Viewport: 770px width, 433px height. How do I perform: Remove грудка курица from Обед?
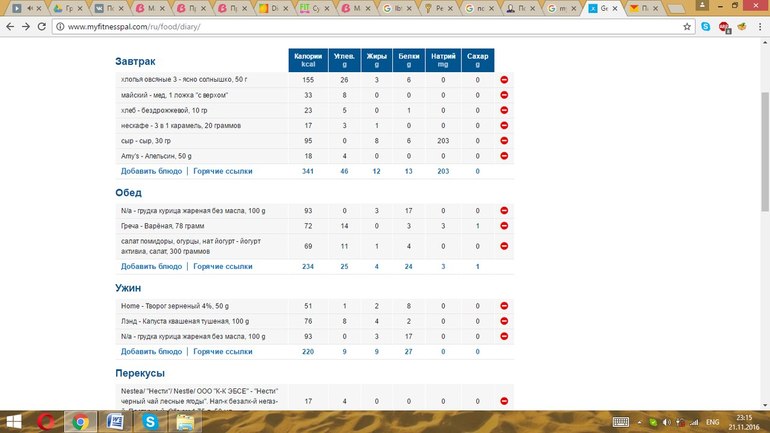click(x=504, y=210)
